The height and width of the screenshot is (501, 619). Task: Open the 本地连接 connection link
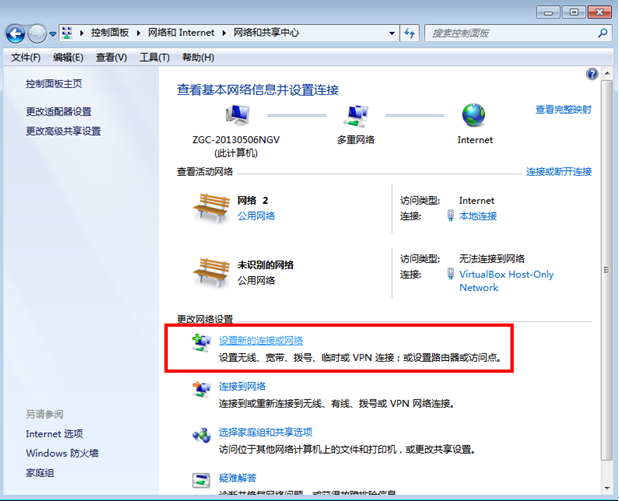pos(477,216)
